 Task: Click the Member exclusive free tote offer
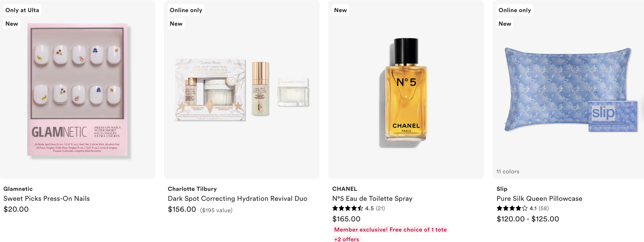pyautogui.click(x=390, y=229)
